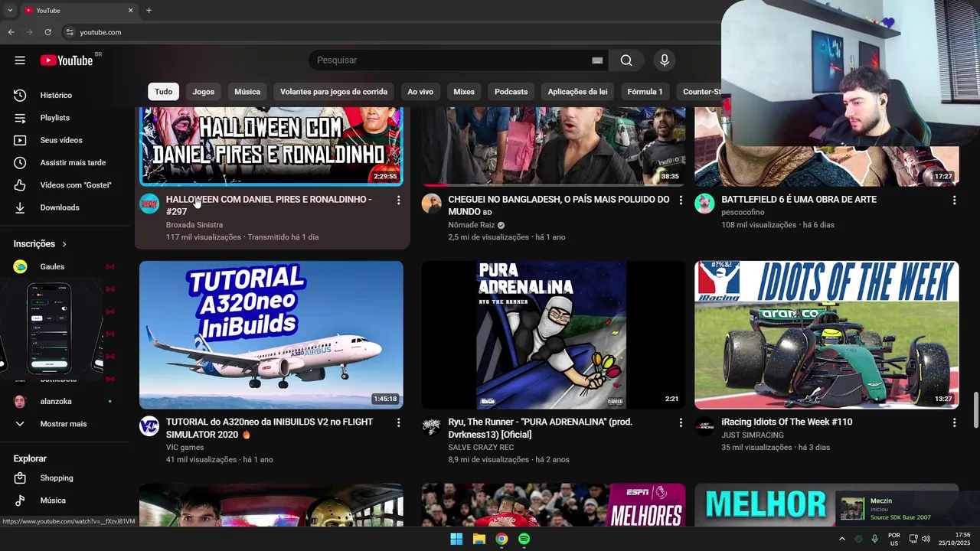Show hidden system tray icons chevron

point(841,539)
